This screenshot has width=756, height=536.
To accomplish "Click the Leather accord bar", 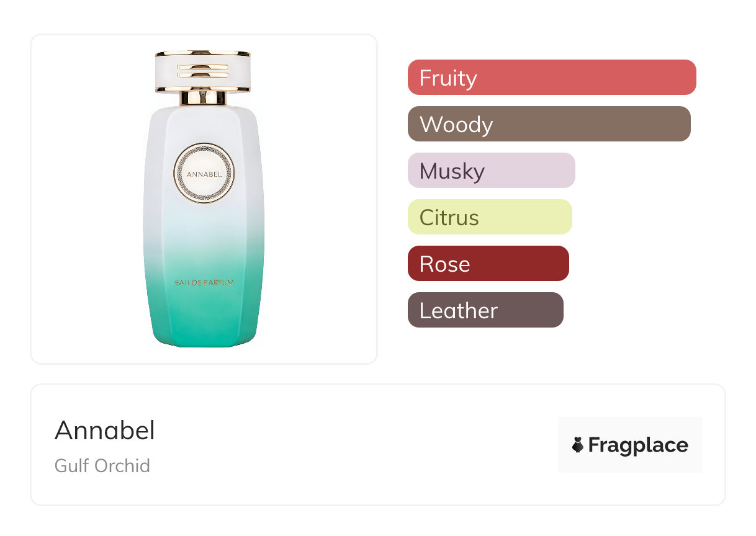I will click(x=485, y=310).
